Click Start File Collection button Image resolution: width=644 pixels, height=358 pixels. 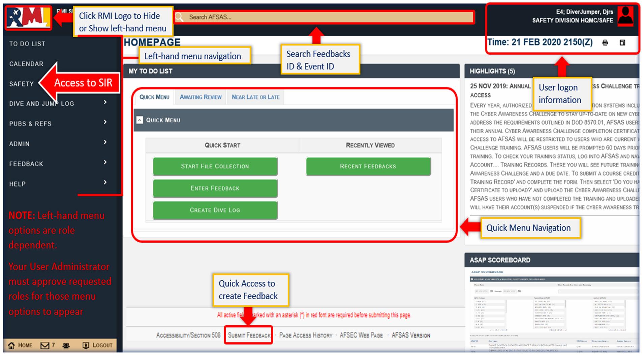pos(215,166)
